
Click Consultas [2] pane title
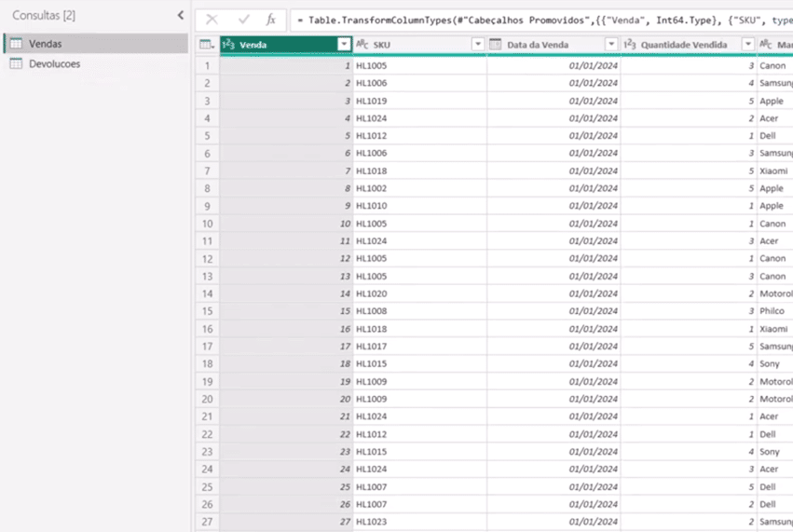click(x=44, y=15)
